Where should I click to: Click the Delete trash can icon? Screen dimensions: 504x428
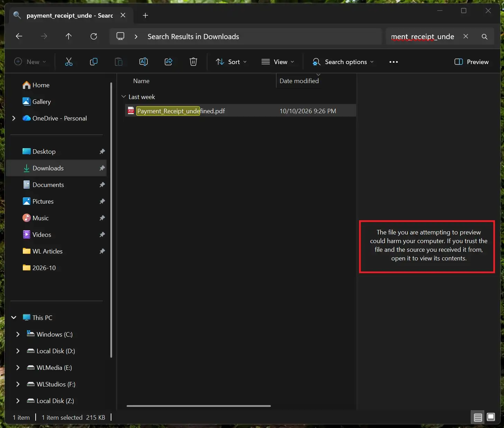pyautogui.click(x=193, y=62)
